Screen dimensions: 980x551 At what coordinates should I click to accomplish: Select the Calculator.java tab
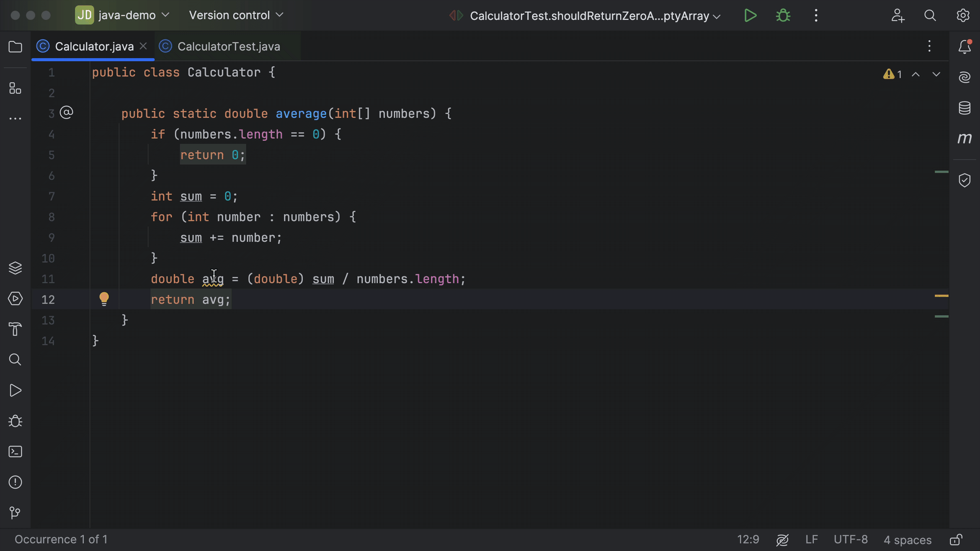tap(92, 46)
